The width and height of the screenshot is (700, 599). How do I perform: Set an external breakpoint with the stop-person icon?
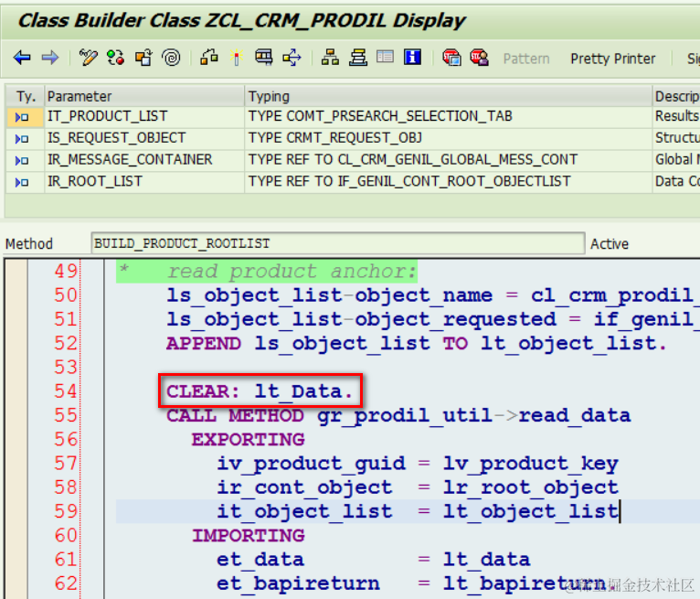click(480, 58)
